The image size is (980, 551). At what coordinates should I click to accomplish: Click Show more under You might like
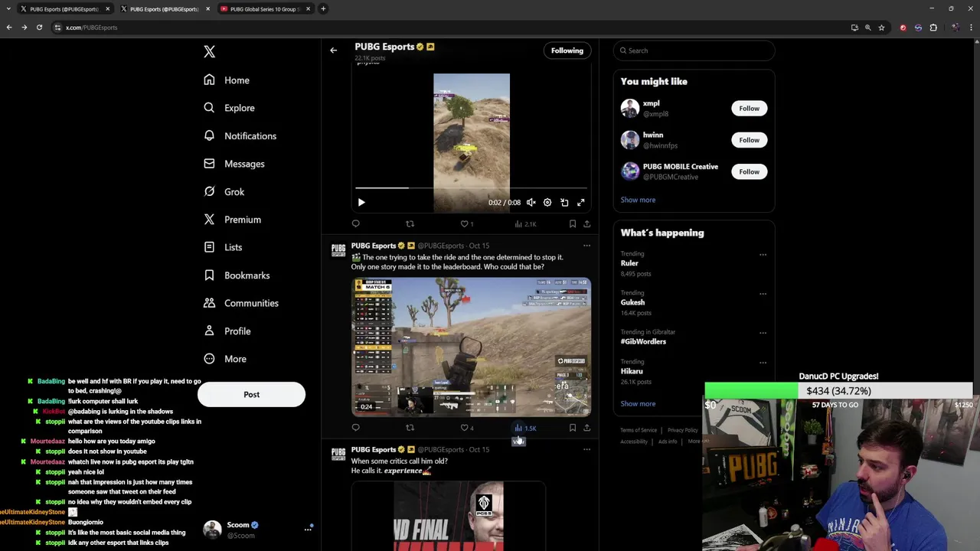638,200
